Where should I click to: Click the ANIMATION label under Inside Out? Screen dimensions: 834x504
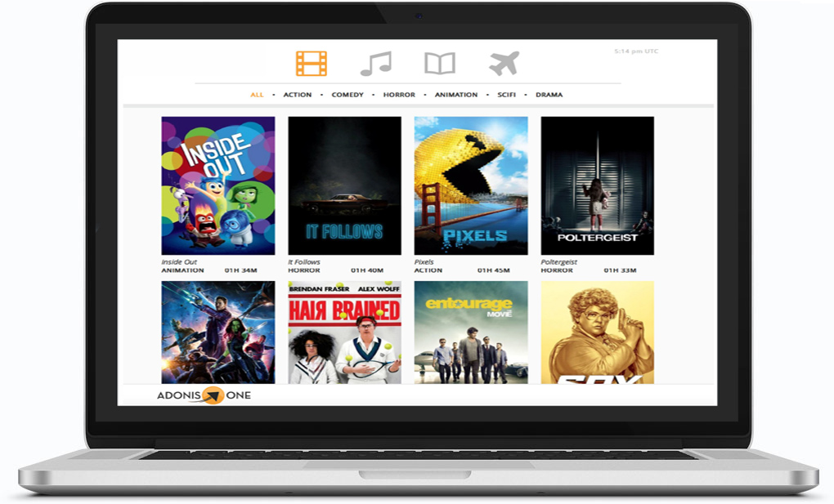[182, 270]
